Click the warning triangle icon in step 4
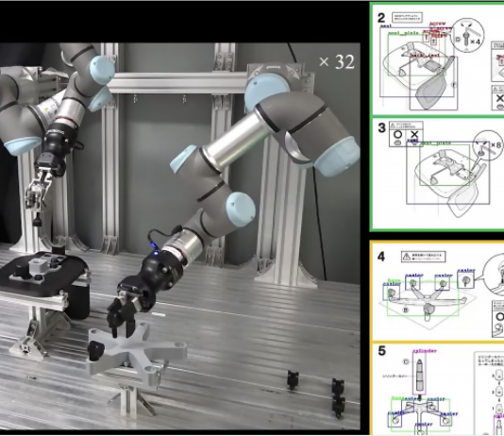The image size is (504, 436). click(x=407, y=257)
